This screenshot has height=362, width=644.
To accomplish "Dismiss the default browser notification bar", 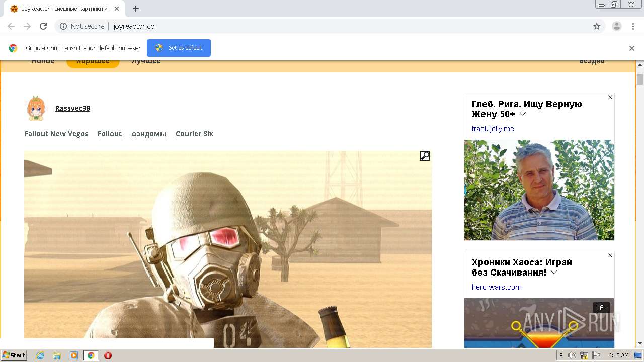I will click(x=632, y=48).
